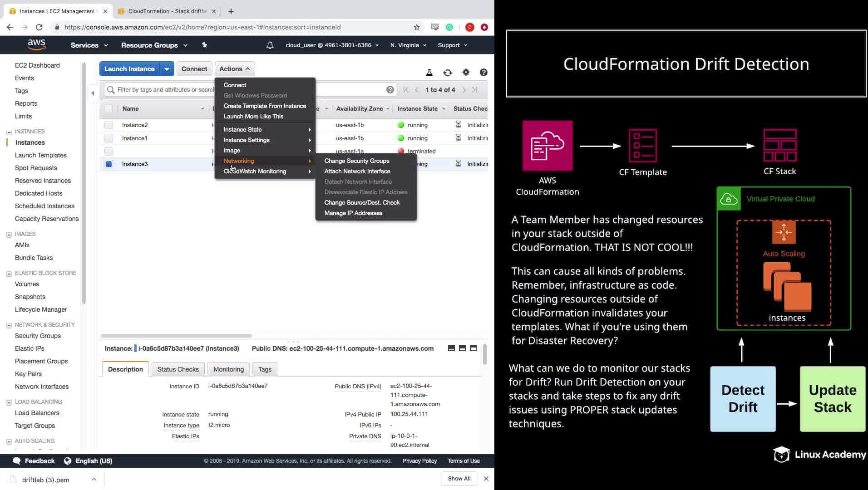Open the driftlab (3).pem download options arrow
The height and width of the screenshot is (490, 868).
(94, 479)
